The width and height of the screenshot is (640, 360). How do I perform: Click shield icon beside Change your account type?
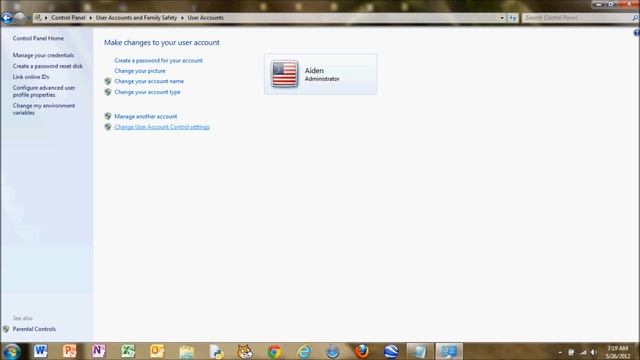(108, 92)
